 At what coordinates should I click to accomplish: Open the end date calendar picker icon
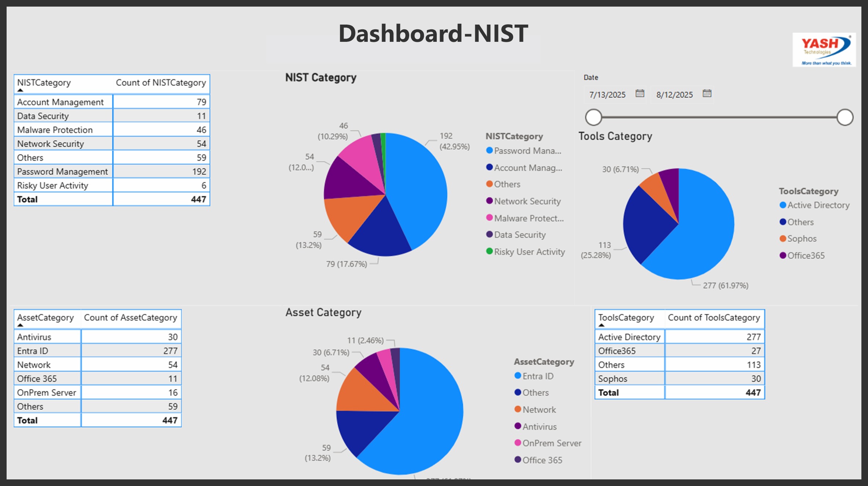[x=707, y=94]
